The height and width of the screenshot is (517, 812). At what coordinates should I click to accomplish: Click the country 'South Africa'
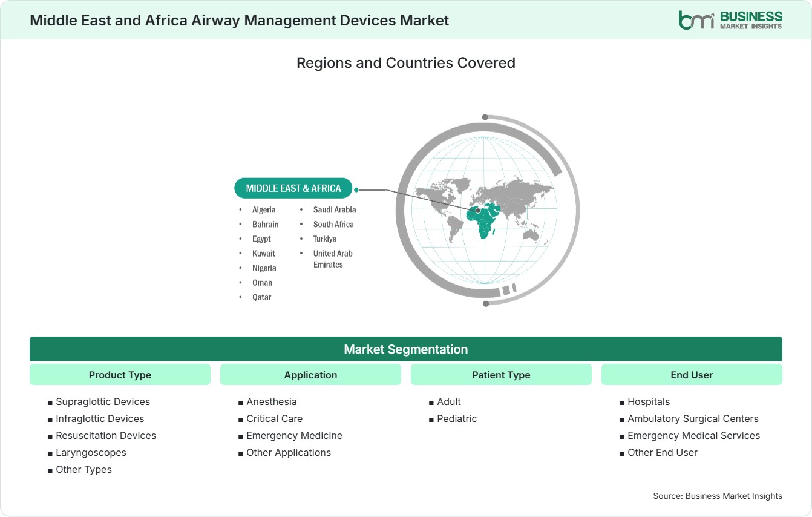[x=333, y=224]
